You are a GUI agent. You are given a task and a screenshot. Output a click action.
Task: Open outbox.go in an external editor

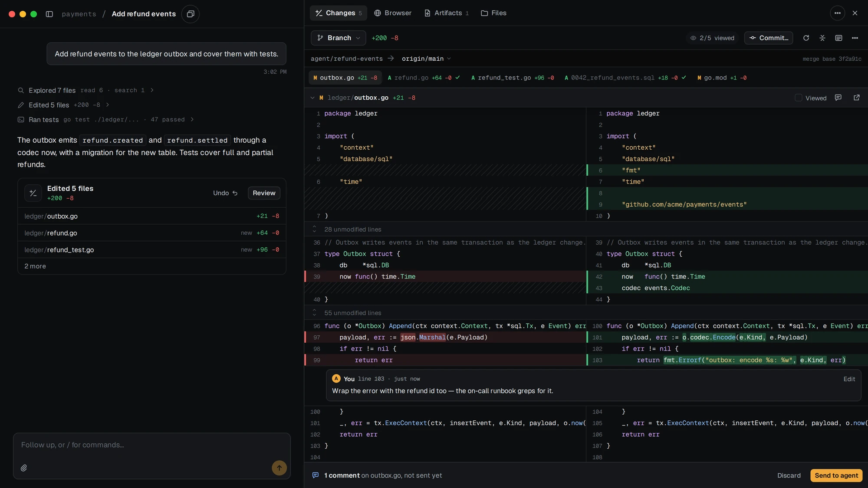point(856,98)
